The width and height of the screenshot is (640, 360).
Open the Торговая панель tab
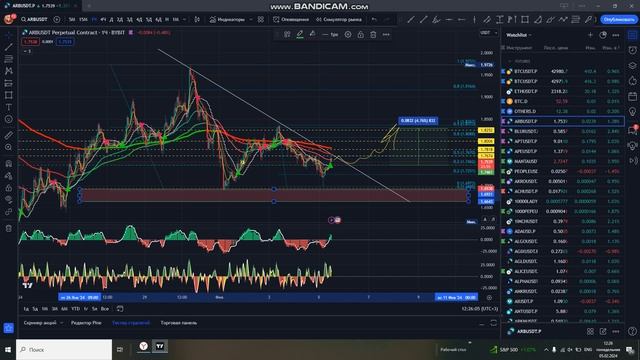click(x=179, y=323)
